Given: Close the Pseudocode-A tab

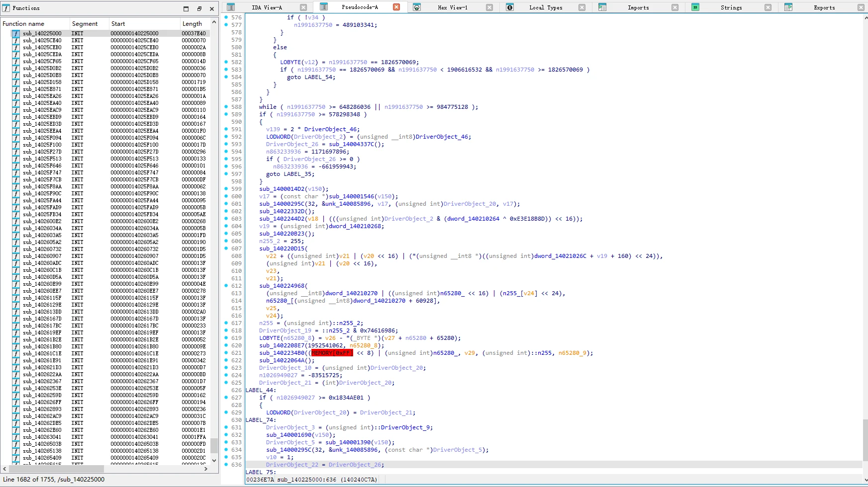Looking at the screenshot, I should (396, 7).
